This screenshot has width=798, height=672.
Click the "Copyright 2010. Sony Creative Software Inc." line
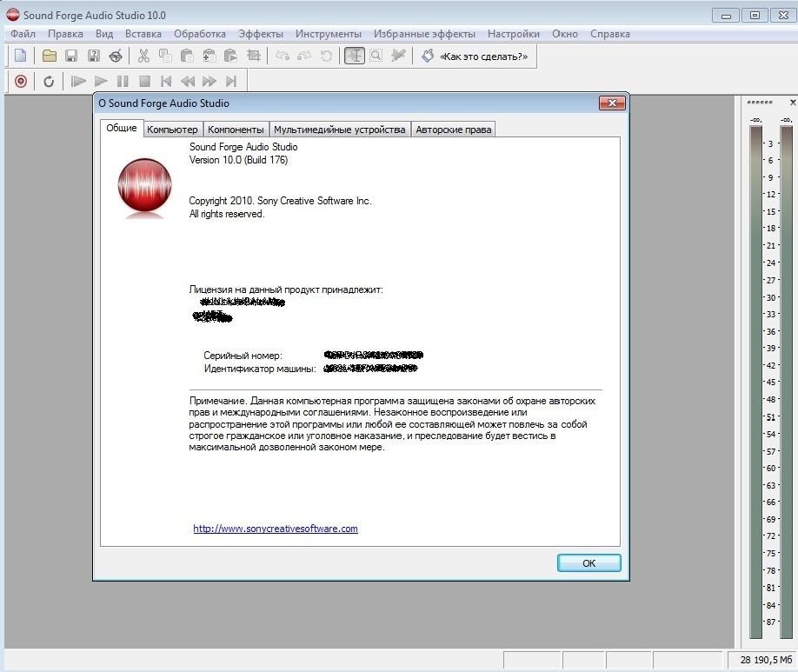click(x=280, y=201)
